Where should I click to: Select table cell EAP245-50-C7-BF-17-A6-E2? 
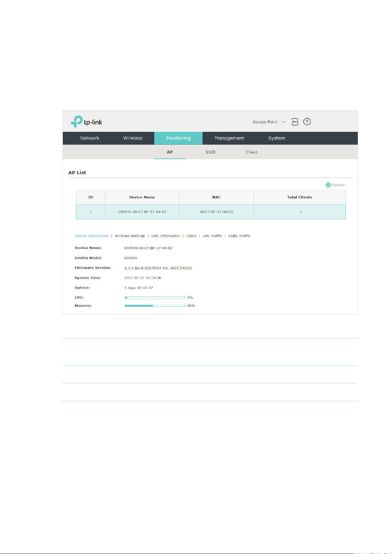click(x=142, y=212)
